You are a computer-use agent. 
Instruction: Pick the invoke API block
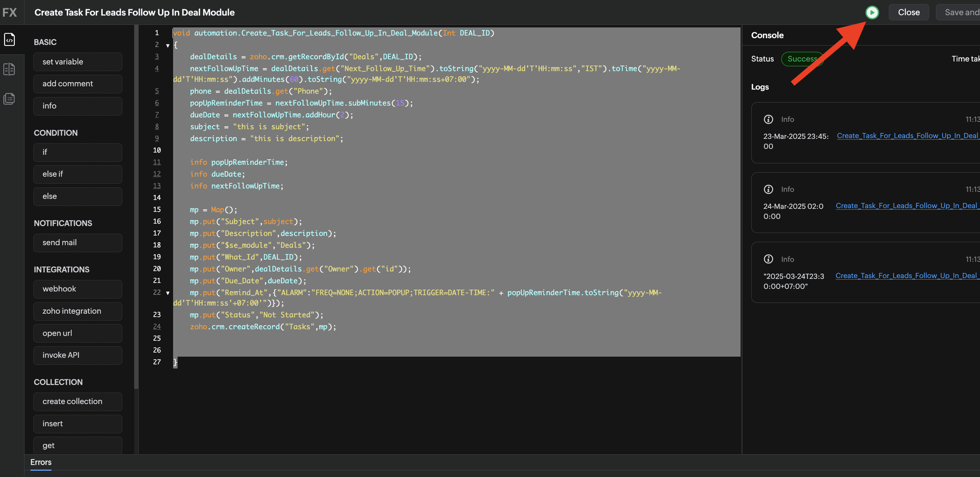77,355
